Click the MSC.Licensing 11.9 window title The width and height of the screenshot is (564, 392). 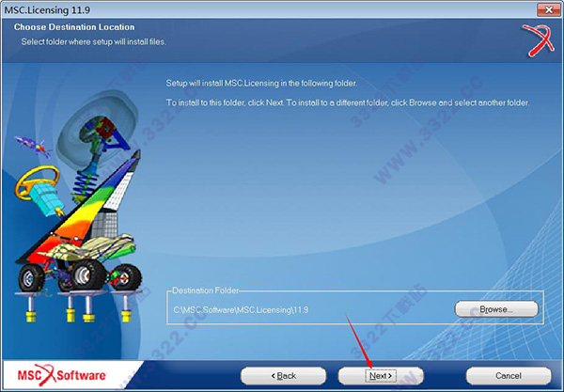point(47,10)
